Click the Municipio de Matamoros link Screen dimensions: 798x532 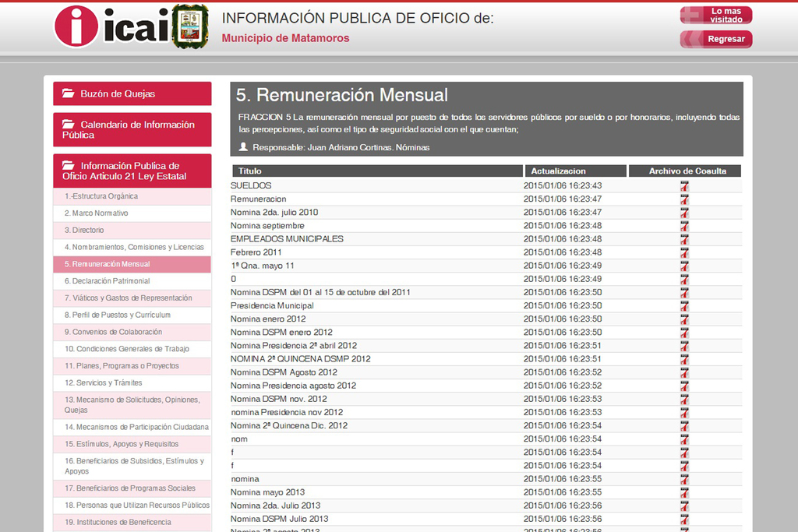pos(285,38)
